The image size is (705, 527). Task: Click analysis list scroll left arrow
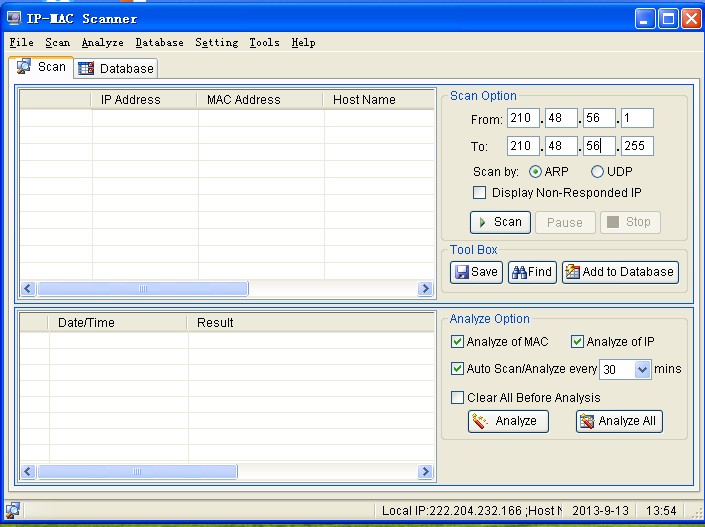28,471
